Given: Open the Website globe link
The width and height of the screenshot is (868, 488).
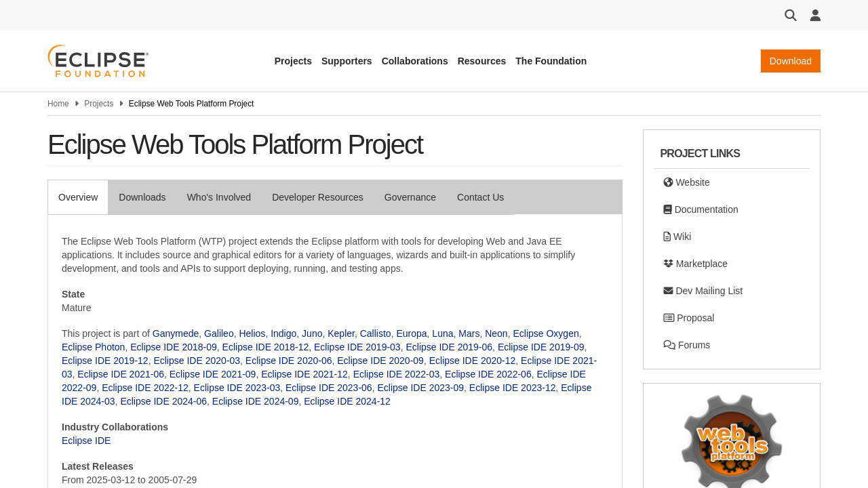Looking at the screenshot, I should pos(686,182).
